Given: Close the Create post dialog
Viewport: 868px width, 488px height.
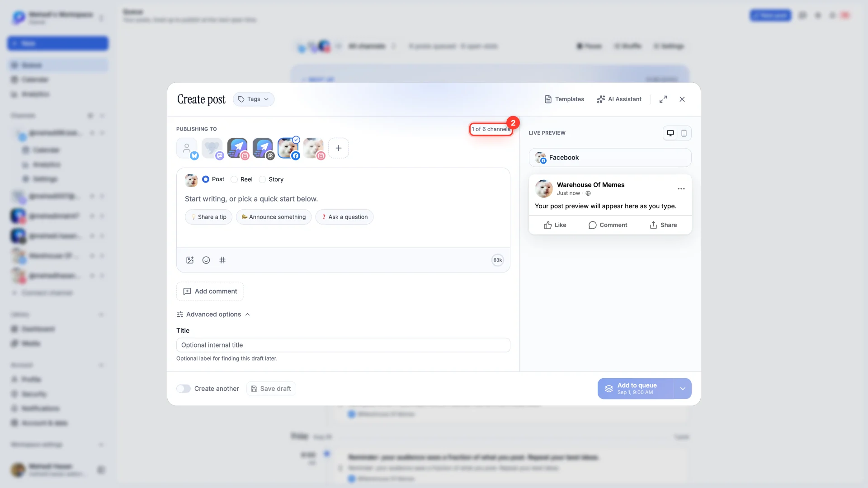Looking at the screenshot, I should pos(682,99).
